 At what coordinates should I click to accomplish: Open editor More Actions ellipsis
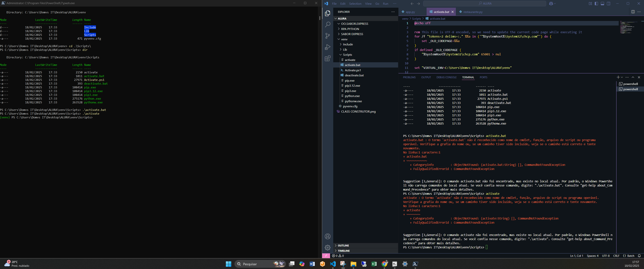pyautogui.click(x=639, y=12)
